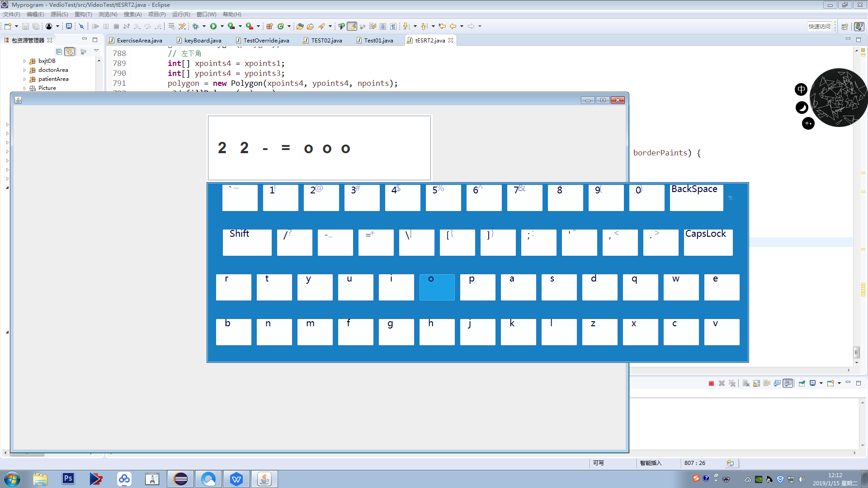Click the Search flashlight icon in the toolbar
Screen dimensions: 868x488
point(321,26)
